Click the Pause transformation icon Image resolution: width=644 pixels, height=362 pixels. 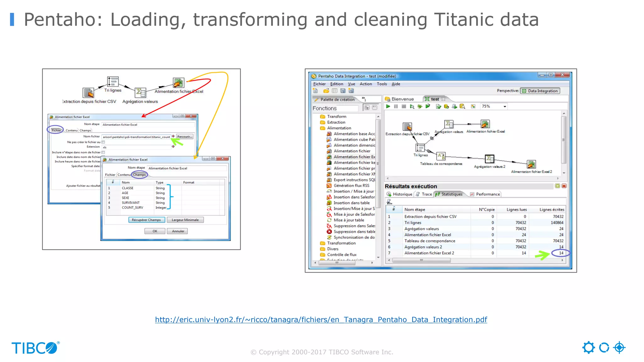(396, 107)
